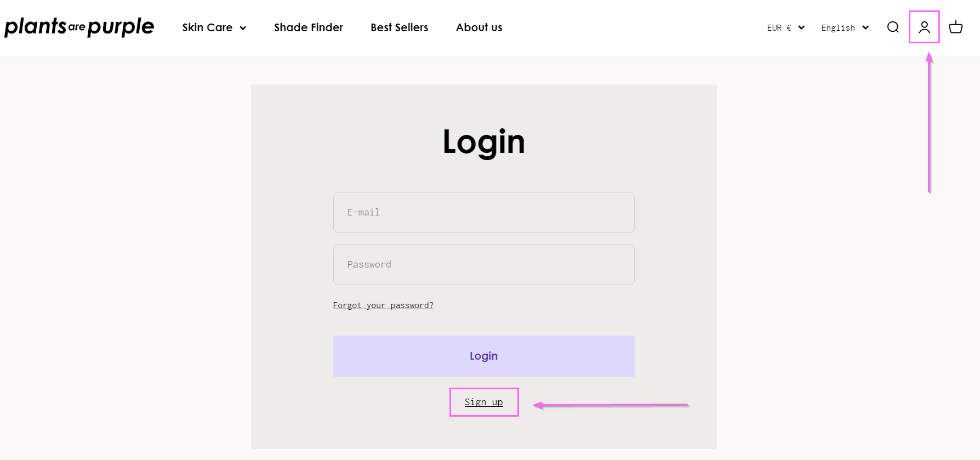Open the search magnifier icon
The height and width of the screenshot is (460, 980).
coord(893,27)
